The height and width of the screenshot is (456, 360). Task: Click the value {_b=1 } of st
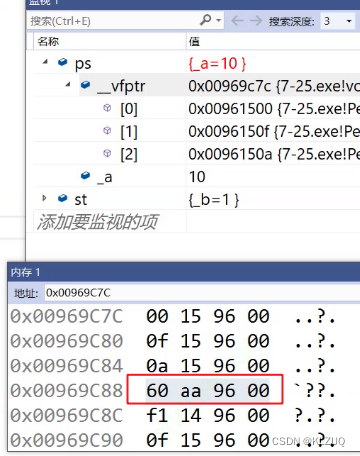tap(214, 200)
